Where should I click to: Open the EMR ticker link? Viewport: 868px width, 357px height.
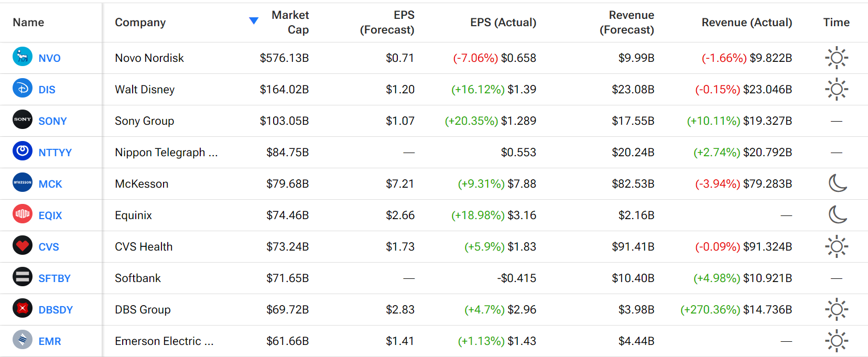50,341
